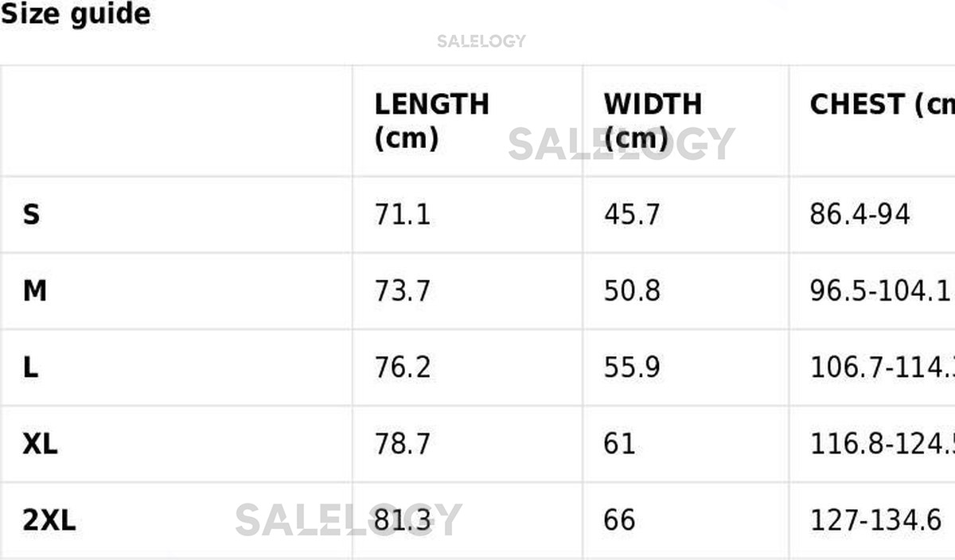Screen dimensions: 955x560
Task: Select the 127-134.6 chest range
Action: click(x=875, y=521)
